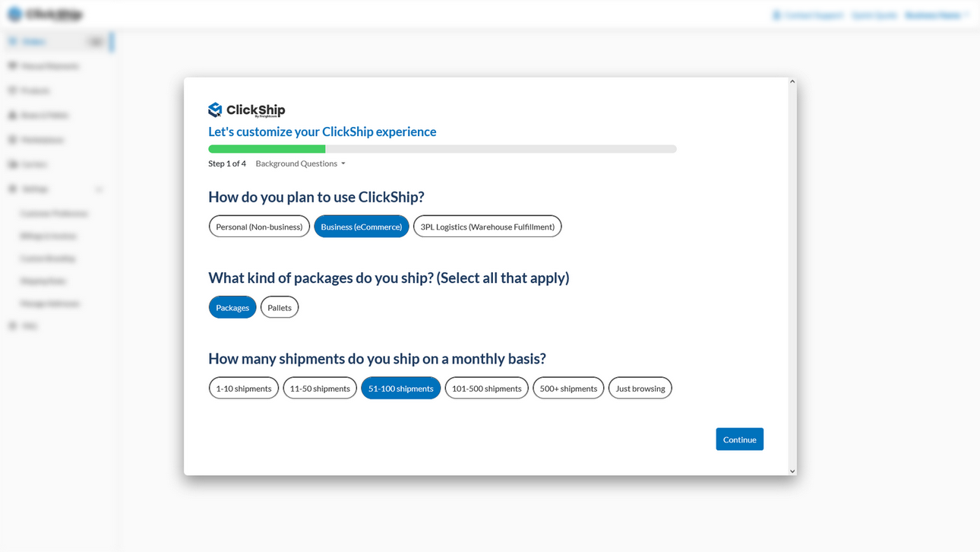Click the "Step 1 of 4" text

tap(227, 163)
